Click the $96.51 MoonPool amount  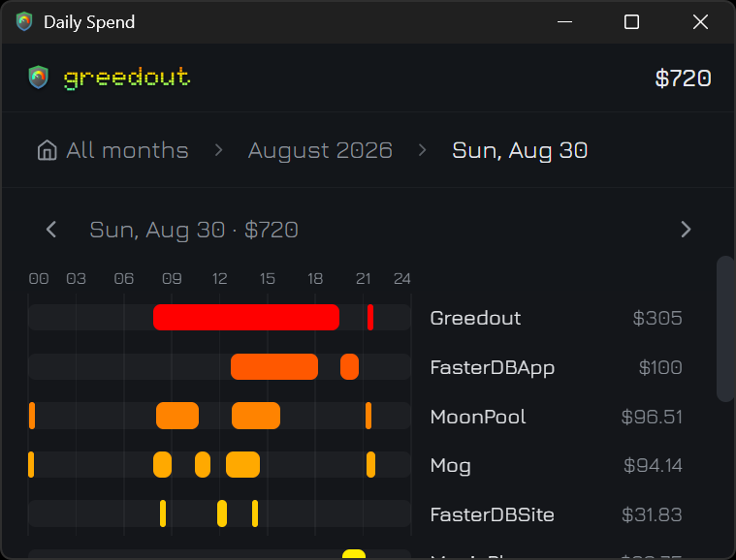click(652, 417)
